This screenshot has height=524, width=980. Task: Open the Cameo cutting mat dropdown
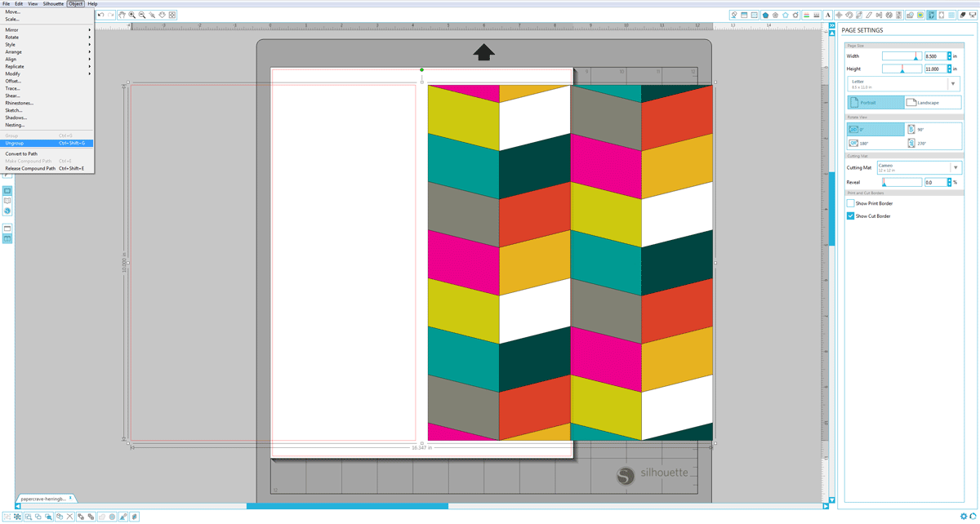pos(955,167)
